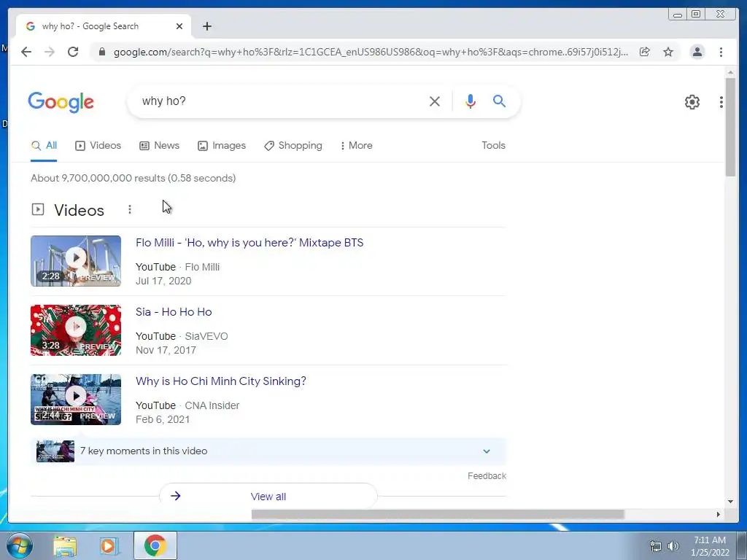The image size is (747, 560).
Task: Open Google quick settings gear
Action: 692,102
